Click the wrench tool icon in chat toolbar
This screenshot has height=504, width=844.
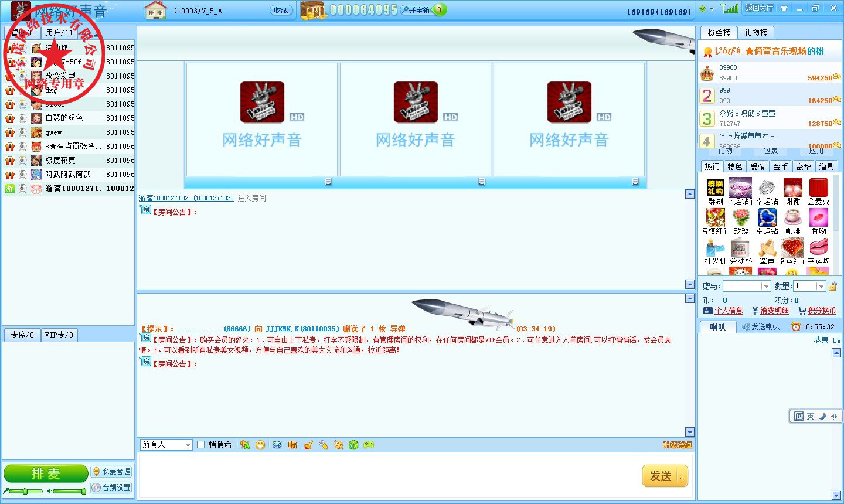pyautogui.click(x=323, y=445)
